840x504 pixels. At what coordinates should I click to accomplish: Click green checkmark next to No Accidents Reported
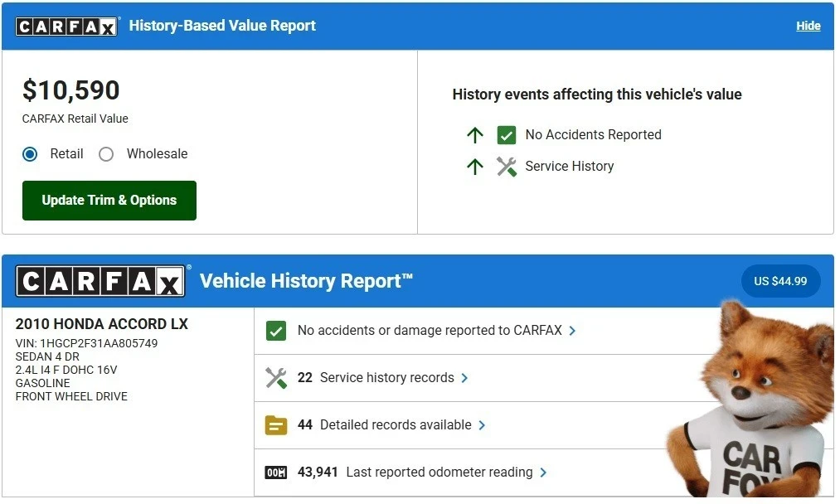(507, 135)
